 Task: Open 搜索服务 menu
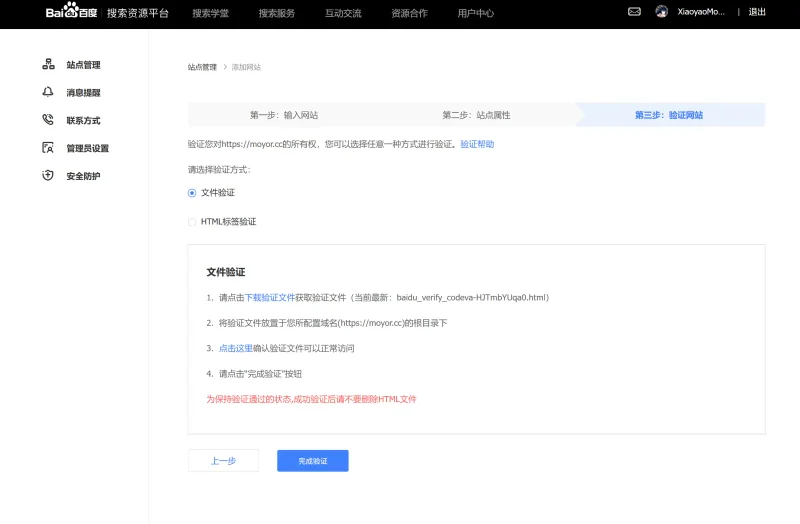click(x=277, y=13)
